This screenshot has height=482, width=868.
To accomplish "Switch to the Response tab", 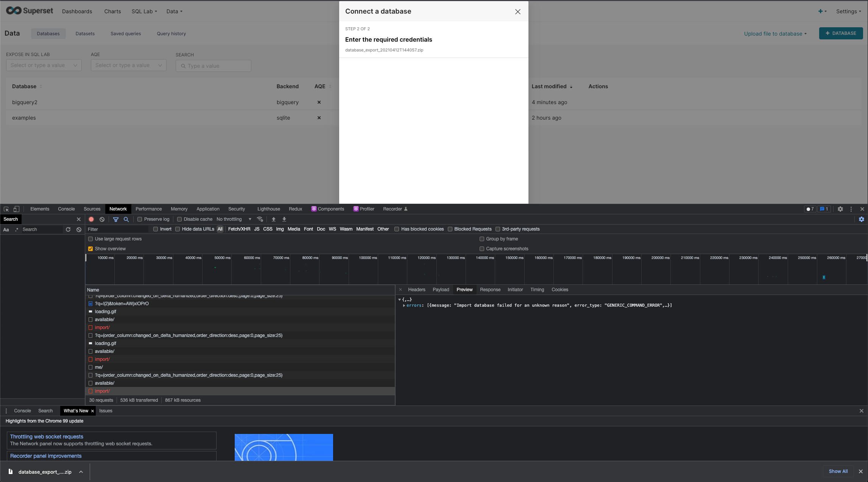I will (x=490, y=290).
